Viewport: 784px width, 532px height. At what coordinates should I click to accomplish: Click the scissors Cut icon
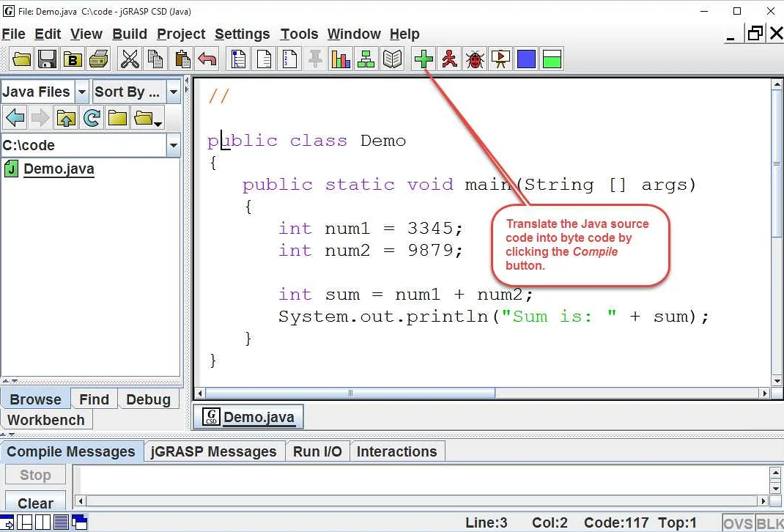click(x=130, y=59)
